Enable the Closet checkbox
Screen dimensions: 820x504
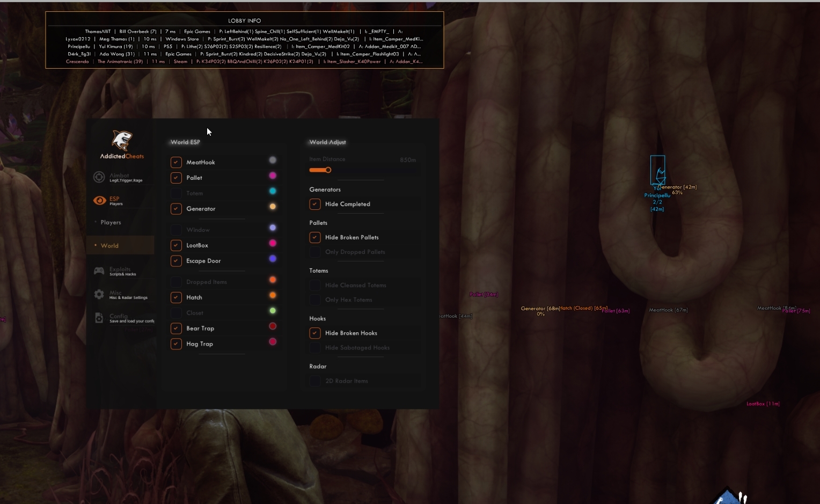click(176, 313)
